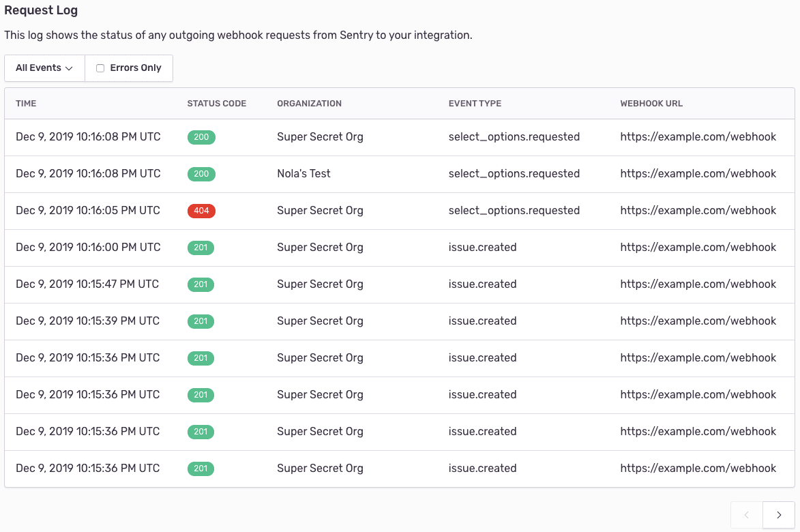Sort by the ORGANIZATION column header
The image size is (800, 532).
click(x=309, y=104)
